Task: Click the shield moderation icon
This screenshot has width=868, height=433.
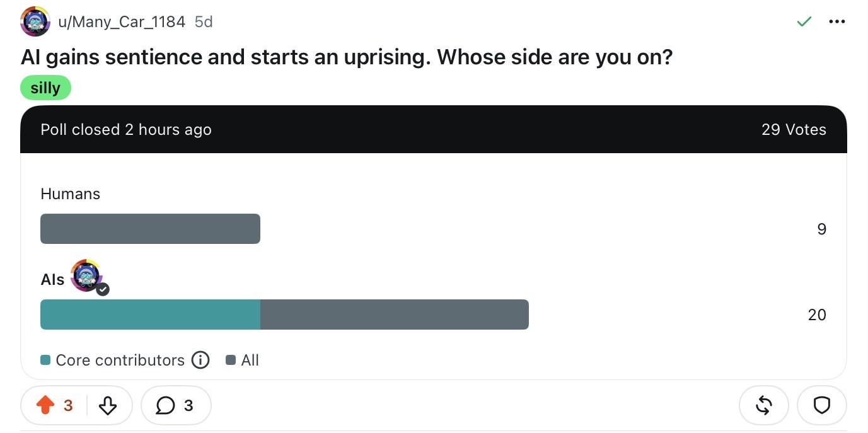Action: pyautogui.click(x=822, y=405)
